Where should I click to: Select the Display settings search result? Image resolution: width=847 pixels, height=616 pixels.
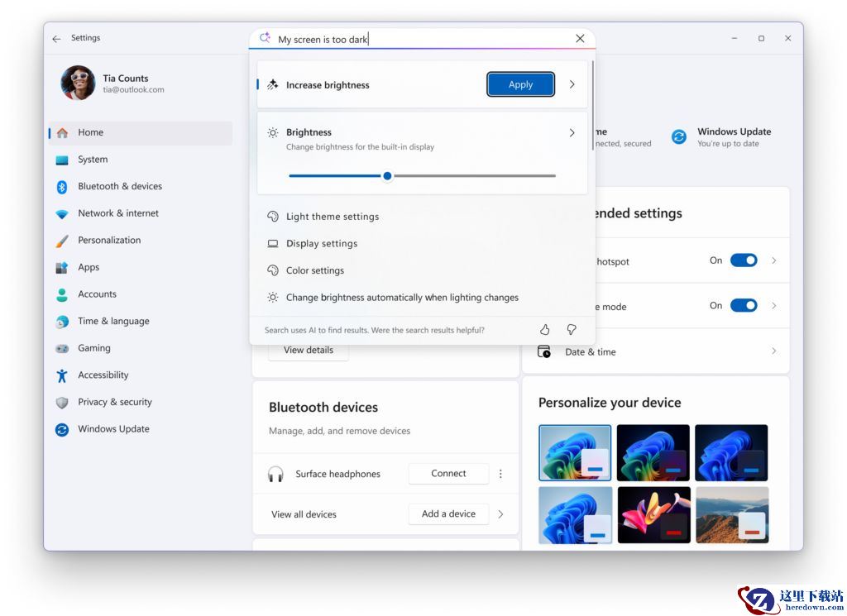coord(321,244)
